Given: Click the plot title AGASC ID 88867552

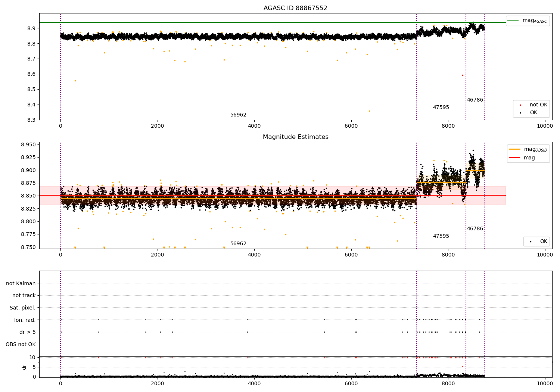Looking at the screenshot, I should point(295,8).
